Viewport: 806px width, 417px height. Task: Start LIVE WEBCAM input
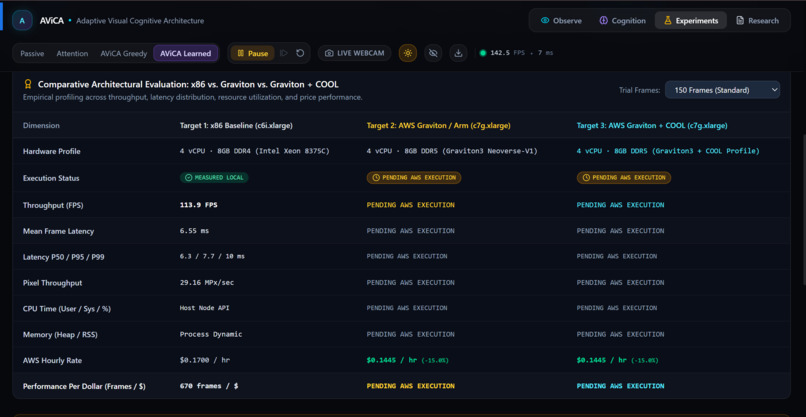point(355,53)
